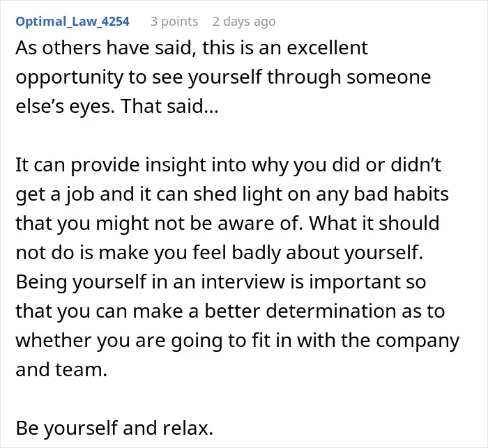This screenshot has height=448, width=488.
Task: Click the word 'excellent' in the first line
Action: tap(327, 48)
